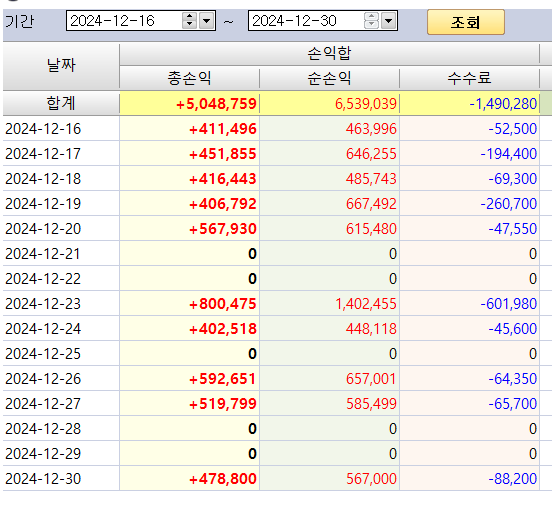Image resolution: width=552 pixels, height=510 pixels.
Task: Click 총손익 value +406,792
Action: (223, 204)
